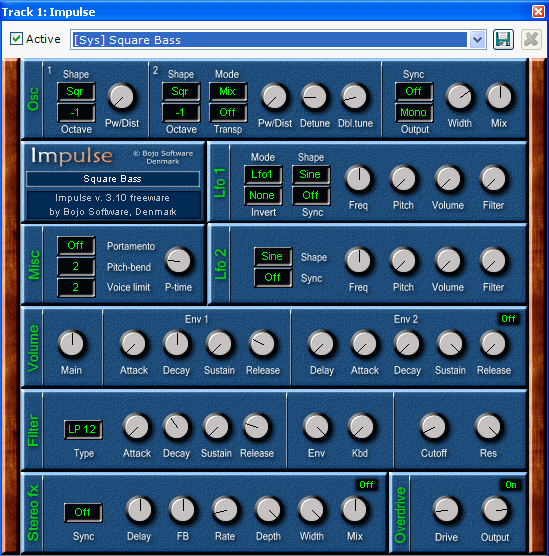Viewport: 549px width, 556px height.
Task: Change Lfo 1 Mode Lfo1 selector
Action: pyautogui.click(x=263, y=175)
